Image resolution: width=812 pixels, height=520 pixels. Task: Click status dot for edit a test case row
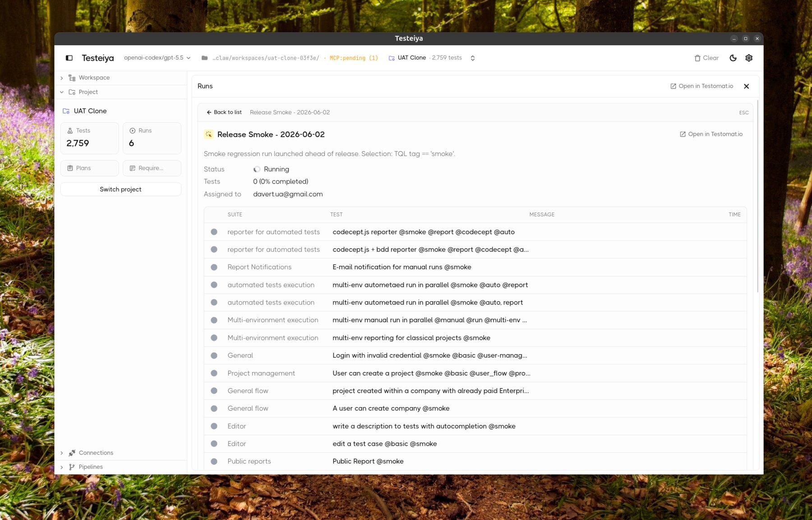point(214,443)
